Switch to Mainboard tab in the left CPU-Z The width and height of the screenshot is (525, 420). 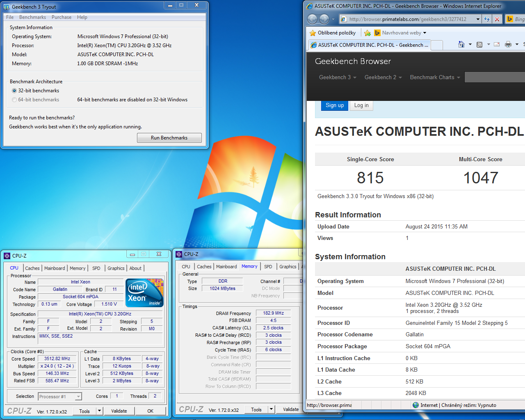[55, 268]
